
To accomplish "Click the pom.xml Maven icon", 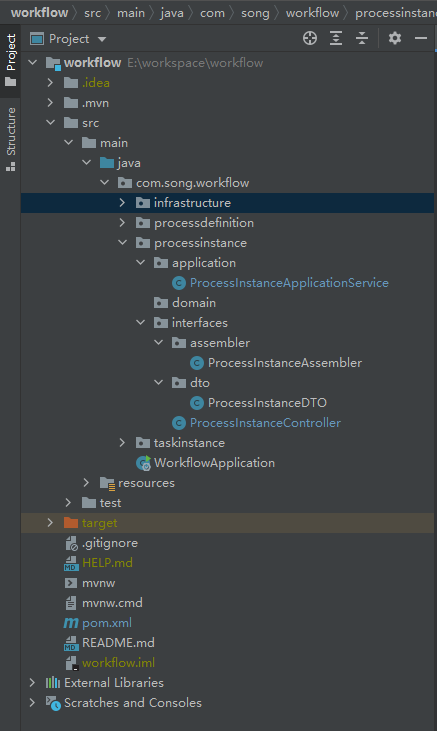I will pos(70,623).
